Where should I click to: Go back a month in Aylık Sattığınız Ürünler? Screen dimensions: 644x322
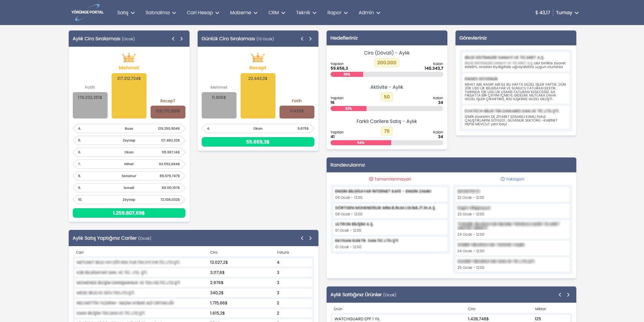[x=559, y=295]
